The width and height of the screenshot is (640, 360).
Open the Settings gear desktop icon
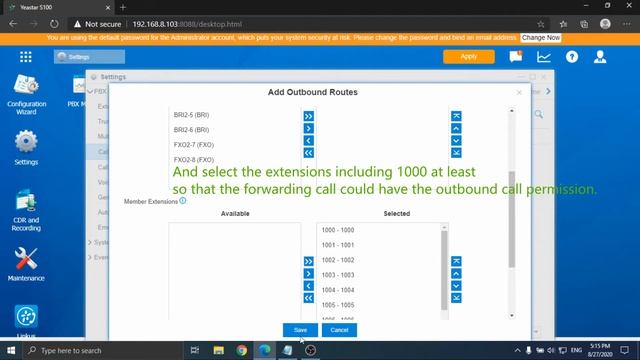pos(26,147)
